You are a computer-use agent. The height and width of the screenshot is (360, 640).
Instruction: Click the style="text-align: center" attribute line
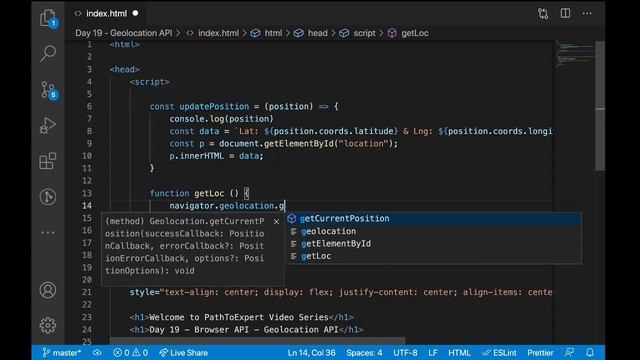[x=341, y=292]
